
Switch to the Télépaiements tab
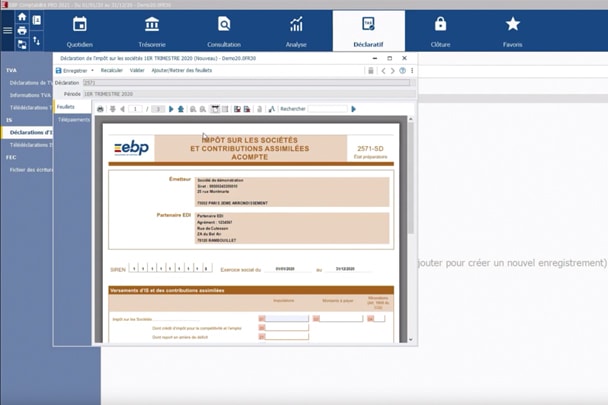[73, 120]
